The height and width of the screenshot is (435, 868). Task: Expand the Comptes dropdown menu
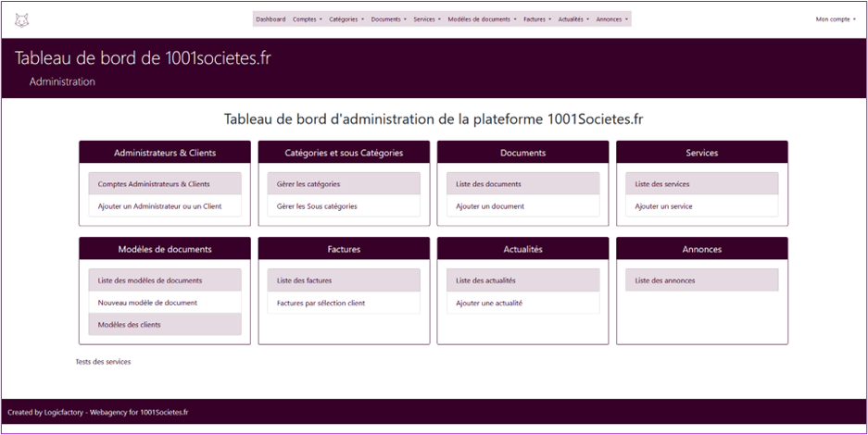click(308, 19)
